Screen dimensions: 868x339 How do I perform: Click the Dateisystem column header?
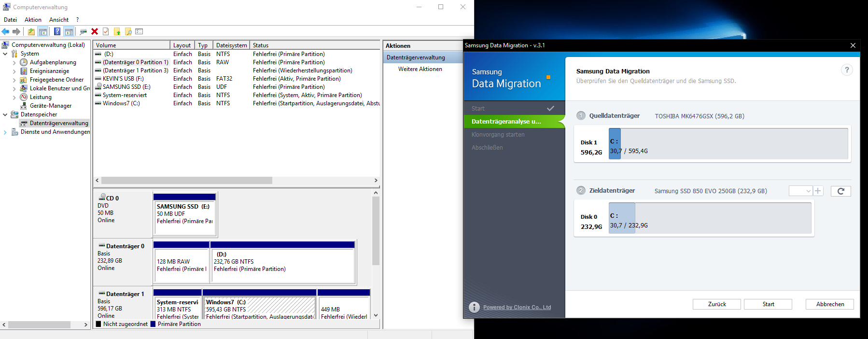click(232, 45)
